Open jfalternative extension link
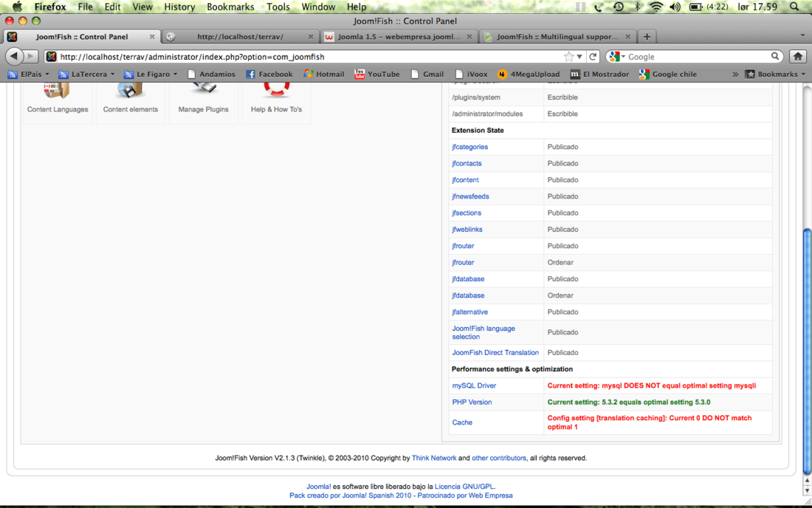Screen dimensions: 812x508 pos(469,312)
